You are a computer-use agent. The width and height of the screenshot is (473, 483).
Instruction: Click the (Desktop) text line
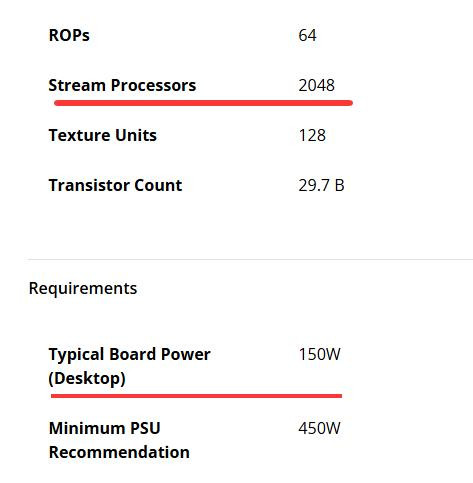tap(87, 379)
